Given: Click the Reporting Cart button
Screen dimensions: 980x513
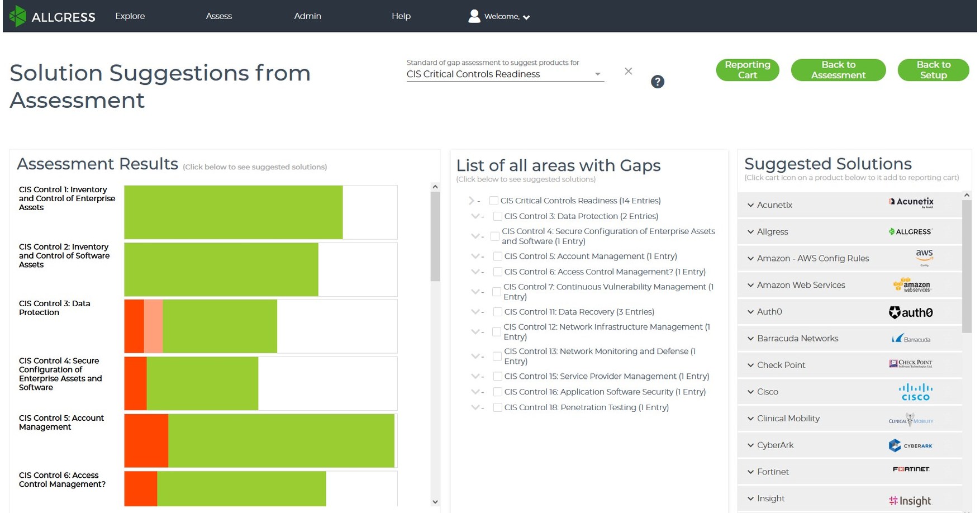Looking at the screenshot, I should click(x=747, y=70).
